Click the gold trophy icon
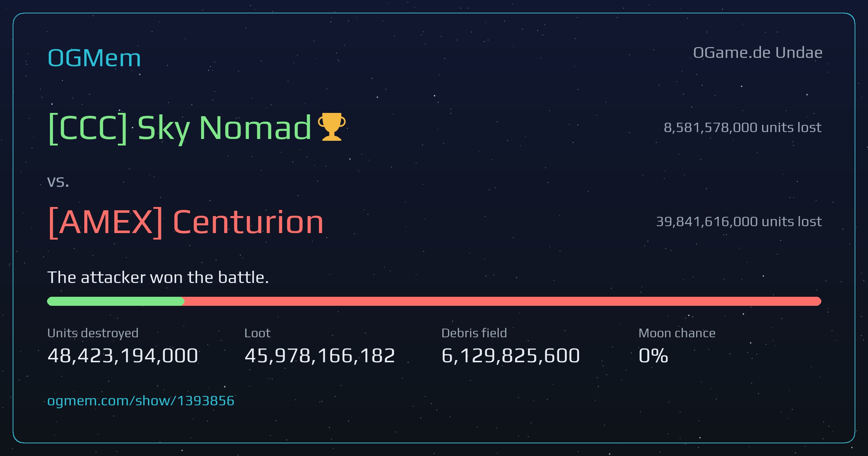This screenshot has width=868, height=456. point(332,127)
